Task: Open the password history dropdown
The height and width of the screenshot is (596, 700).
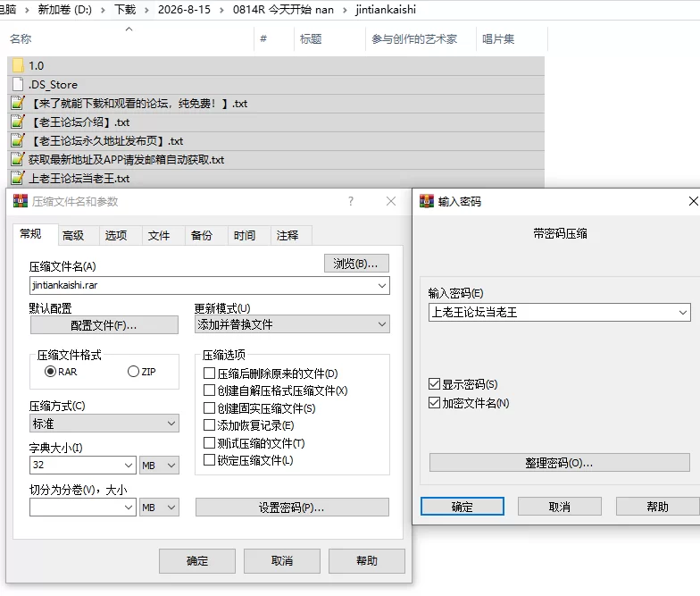Action: pos(683,313)
